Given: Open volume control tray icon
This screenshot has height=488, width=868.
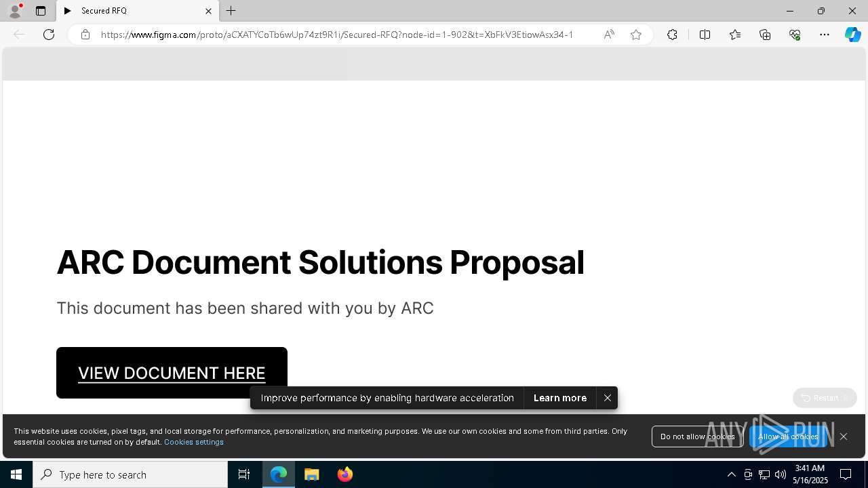Looking at the screenshot, I should click(781, 474).
